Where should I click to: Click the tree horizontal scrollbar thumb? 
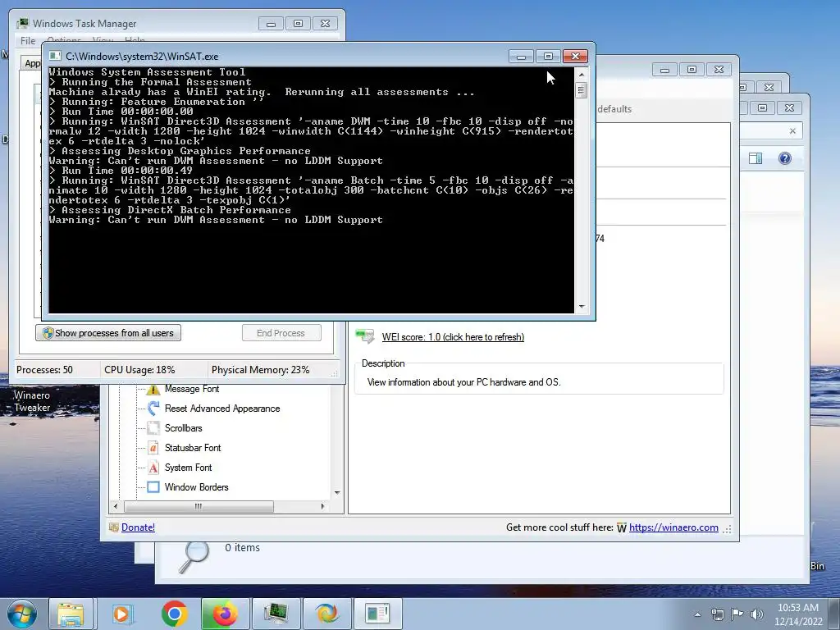pos(199,506)
